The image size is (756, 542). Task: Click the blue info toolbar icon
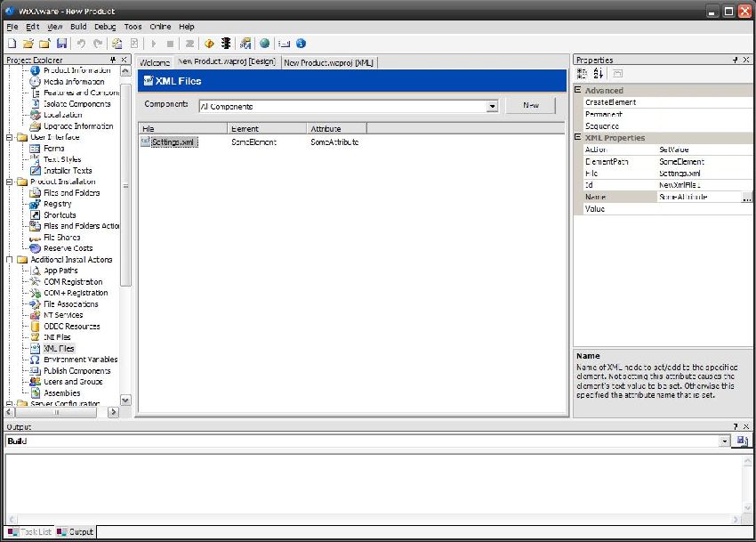click(301, 44)
